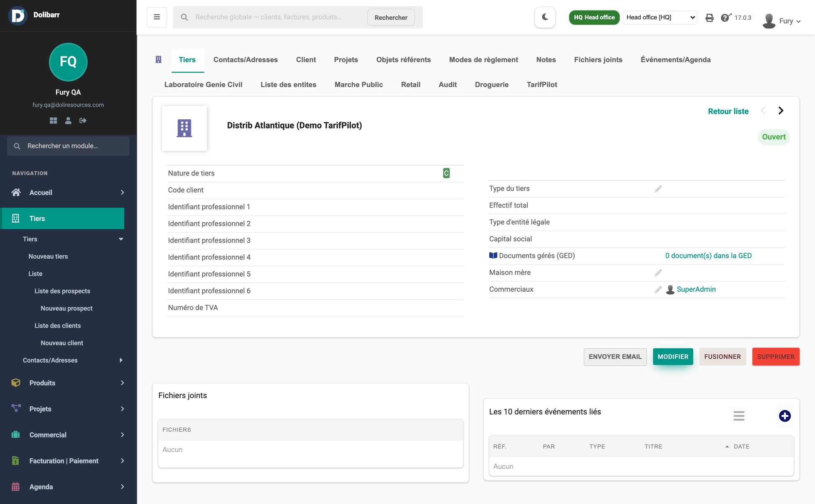Edit Type du tiers with the pencil icon

[658, 189]
